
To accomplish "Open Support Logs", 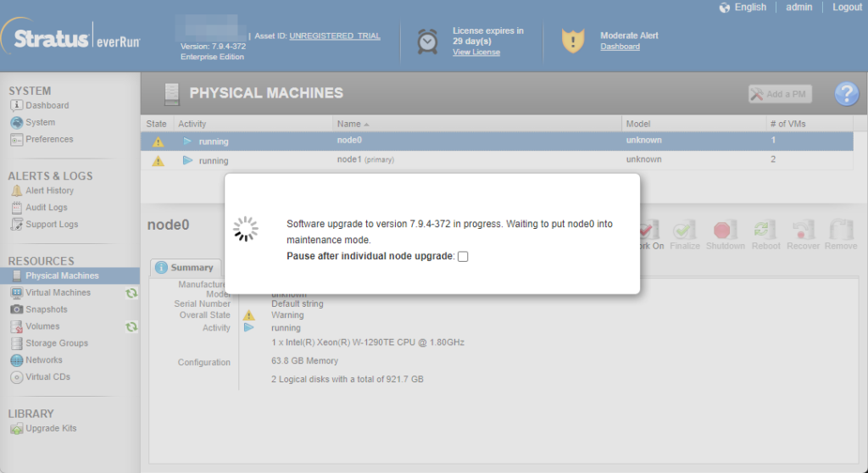I will [52, 225].
